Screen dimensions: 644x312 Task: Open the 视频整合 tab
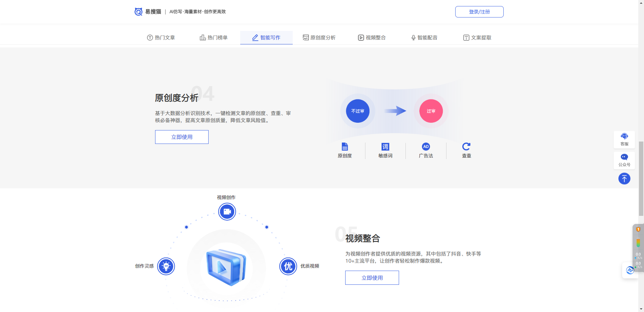click(x=371, y=37)
